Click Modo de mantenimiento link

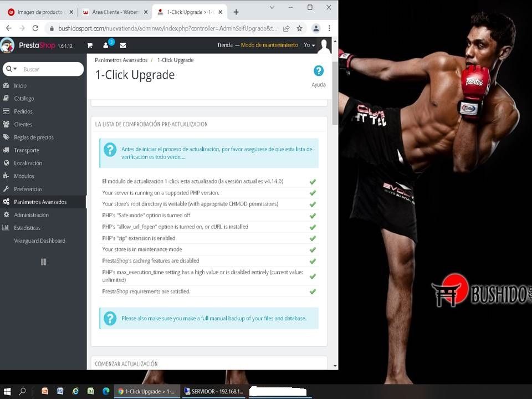269,45
